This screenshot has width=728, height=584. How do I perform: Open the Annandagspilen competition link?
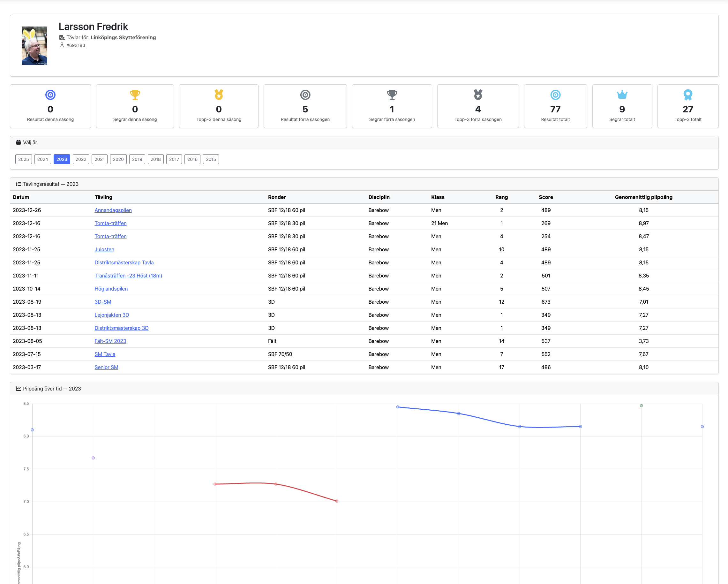(113, 210)
